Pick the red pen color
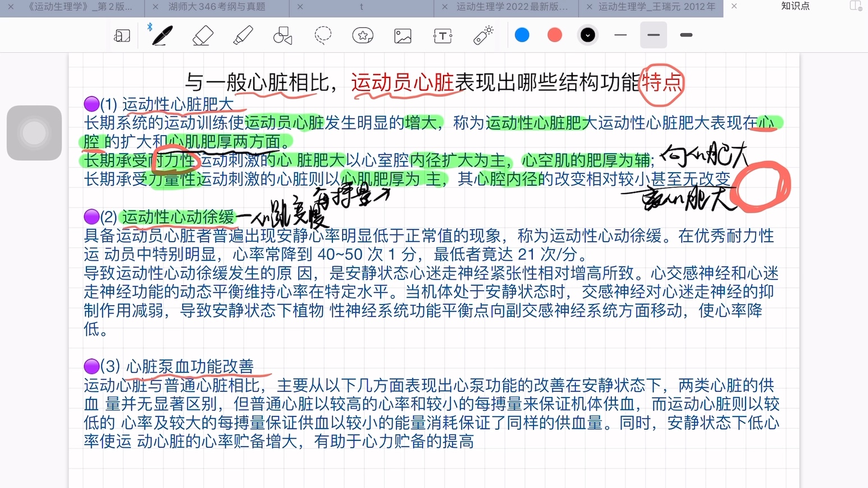This screenshot has width=868, height=488. (x=555, y=35)
